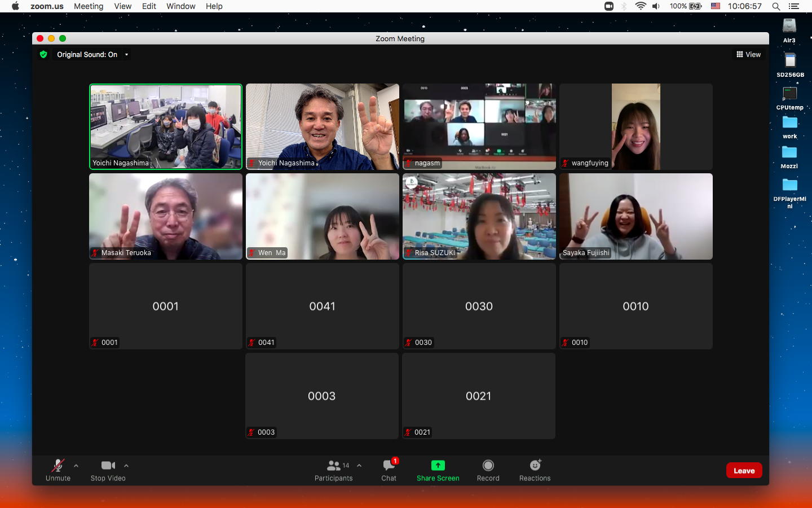Select the Masaki Teruoka video tile
The width and height of the screenshot is (812, 508).
click(166, 216)
